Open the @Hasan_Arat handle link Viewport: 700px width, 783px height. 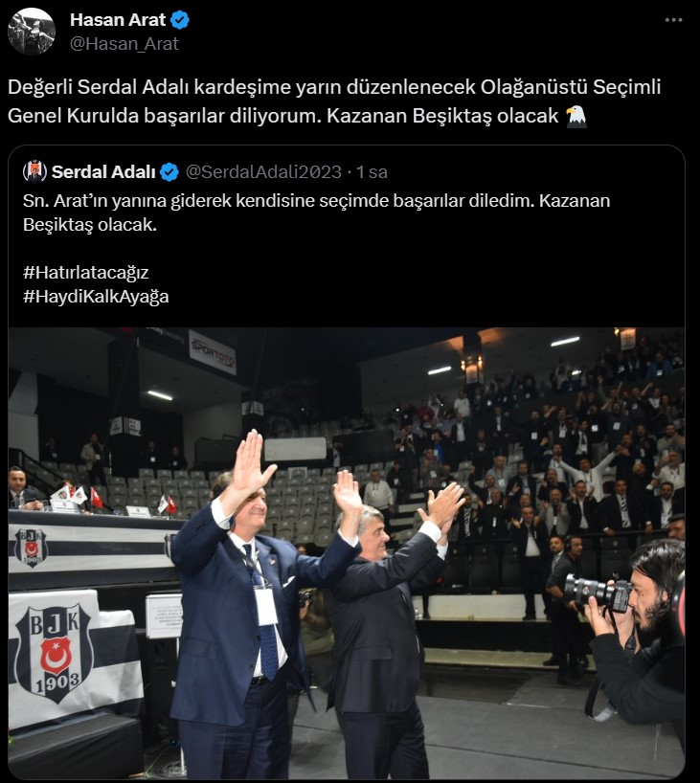click(x=124, y=44)
